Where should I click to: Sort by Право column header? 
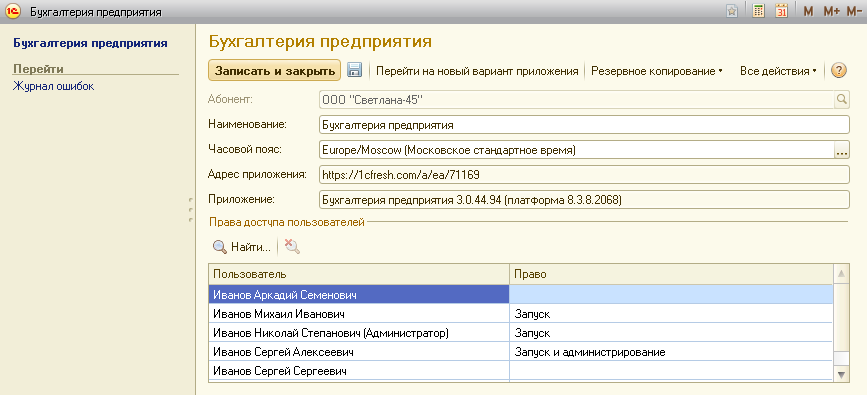[671, 274]
